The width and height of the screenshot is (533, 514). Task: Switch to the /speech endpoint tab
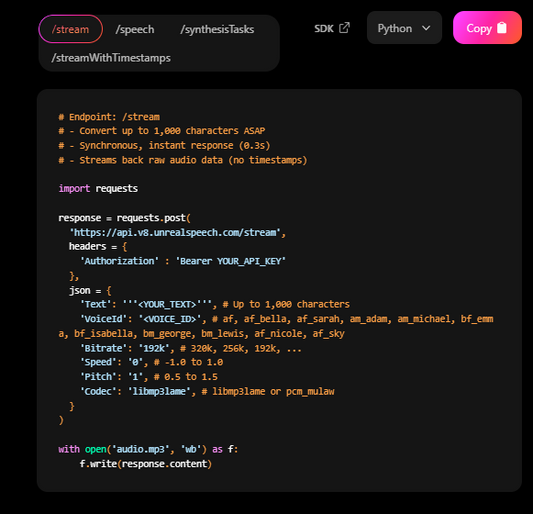135,29
